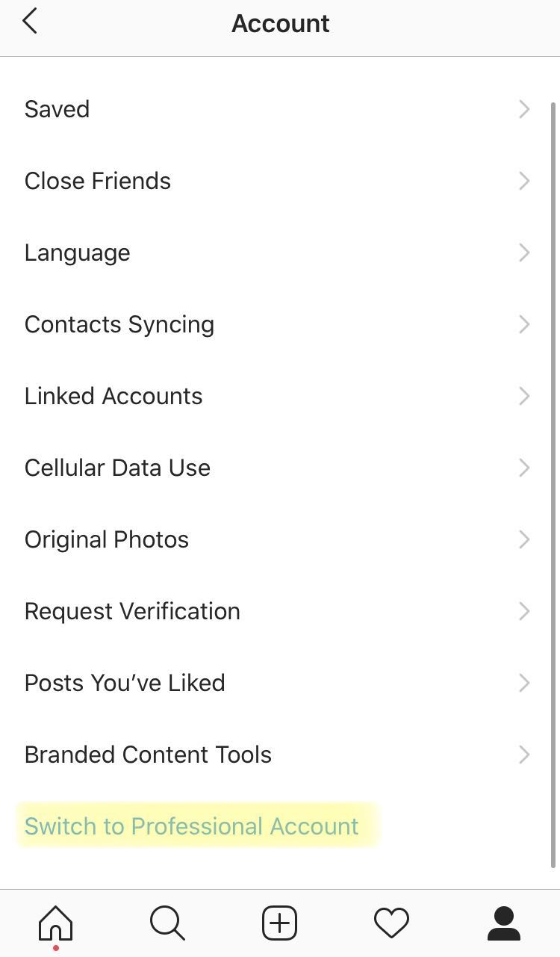Screen dimensions: 560x957
Task: Tap the Account page title
Action: tap(280, 23)
